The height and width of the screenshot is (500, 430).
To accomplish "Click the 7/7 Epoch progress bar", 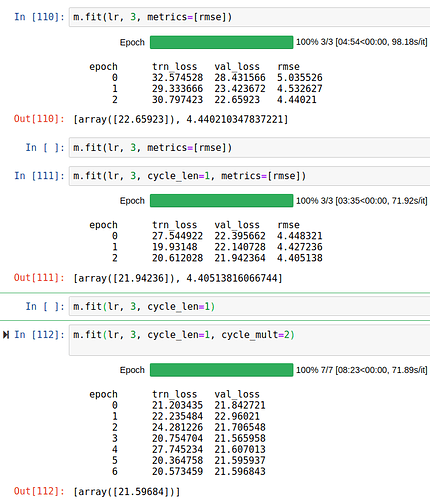I will (221, 370).
